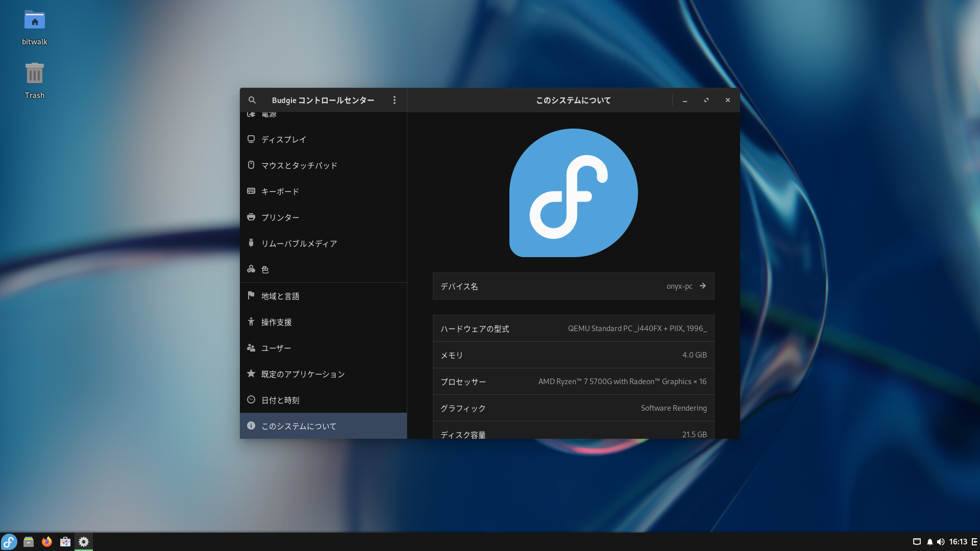Viewport: 980px width, 551px height.
Task: Click the keyboard icon for キーボード
Action: click(x=251, y=191)
